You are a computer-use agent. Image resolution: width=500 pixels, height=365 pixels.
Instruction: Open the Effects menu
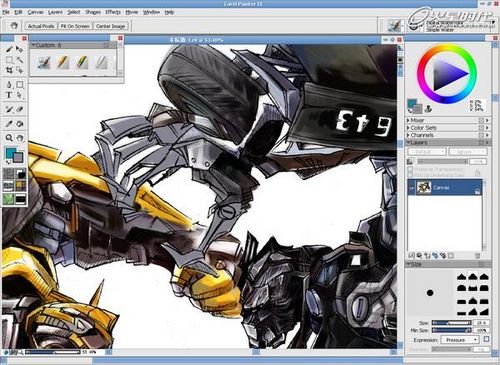(x=113, y=12)
